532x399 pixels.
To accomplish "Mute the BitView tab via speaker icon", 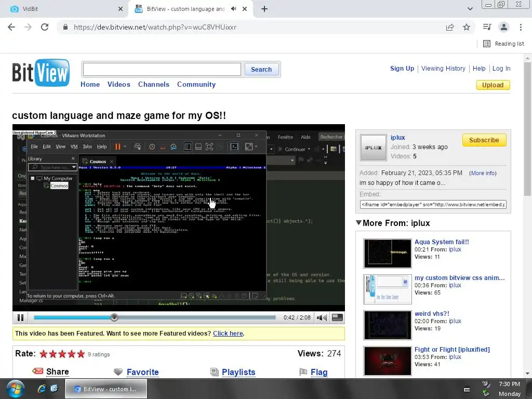I will click(233, 9).
